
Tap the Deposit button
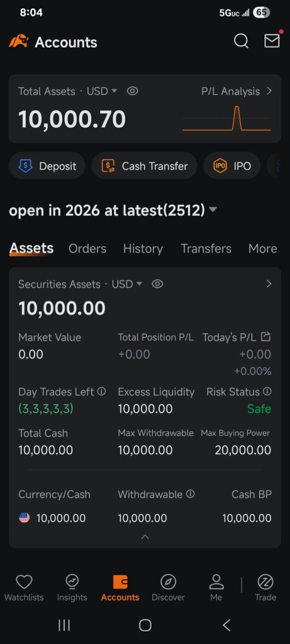coord(47,166)
